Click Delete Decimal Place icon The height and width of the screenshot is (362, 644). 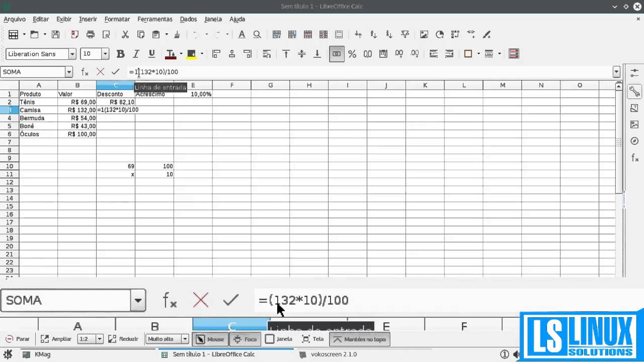click(415, 54)
